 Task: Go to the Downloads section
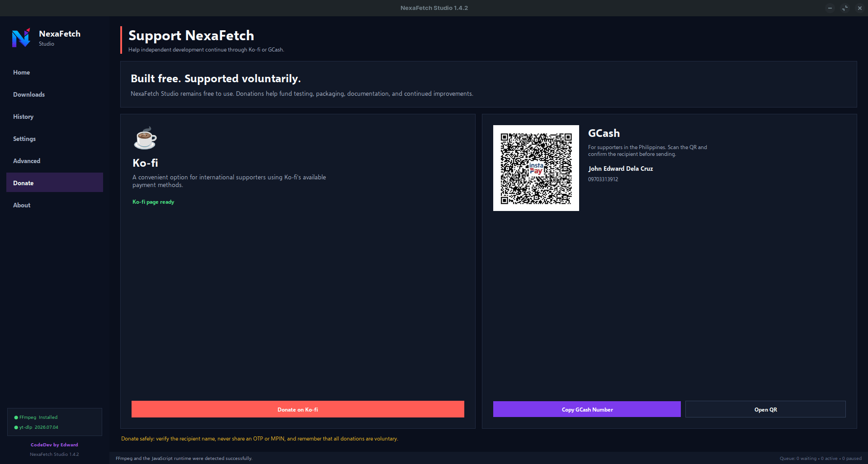tap(55, 94)
